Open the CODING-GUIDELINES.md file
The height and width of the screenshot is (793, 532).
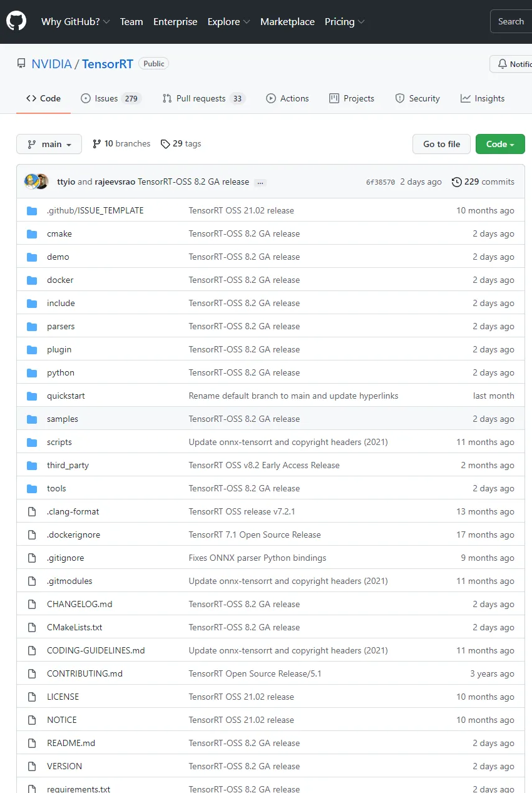[x=96, y=650]
